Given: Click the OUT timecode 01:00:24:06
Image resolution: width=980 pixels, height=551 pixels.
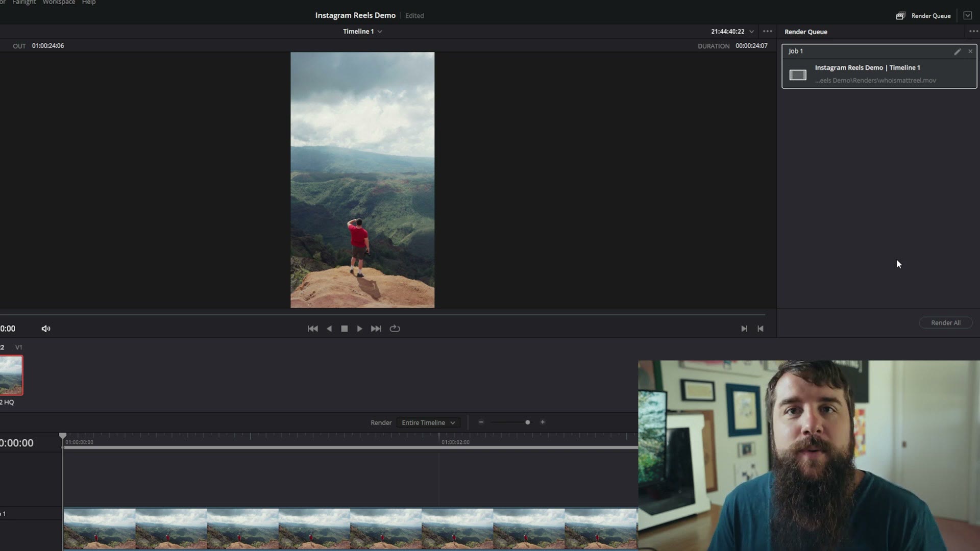Looking at the screenshot, I should (48, 46).
